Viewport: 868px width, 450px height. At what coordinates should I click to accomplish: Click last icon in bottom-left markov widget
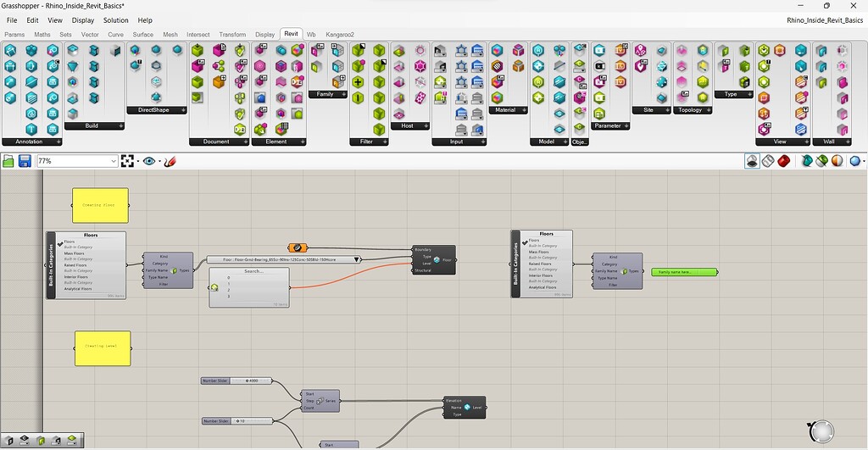click(72, 441)
